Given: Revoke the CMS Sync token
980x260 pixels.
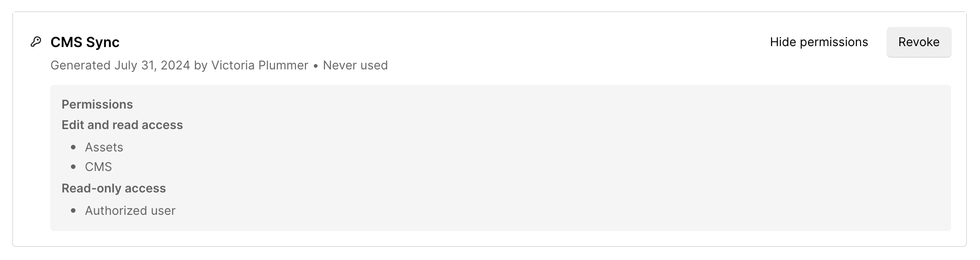Looking at the screenshot, I should [x=918, y=42].
